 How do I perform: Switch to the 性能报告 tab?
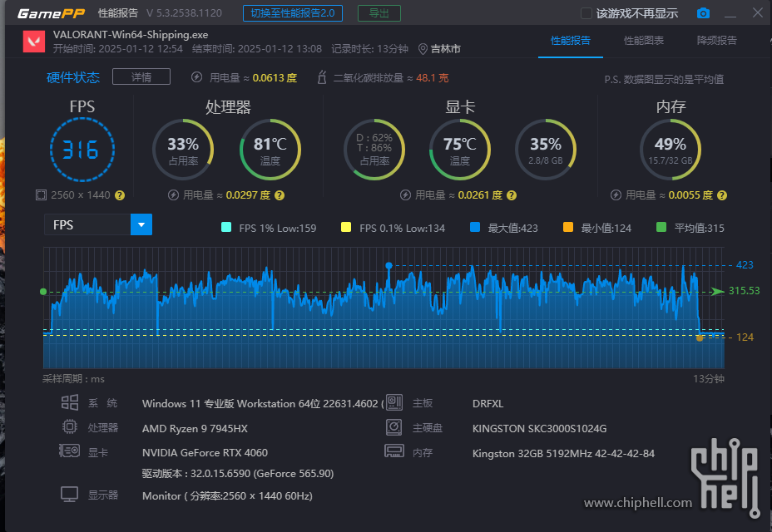tap(570, 41)
